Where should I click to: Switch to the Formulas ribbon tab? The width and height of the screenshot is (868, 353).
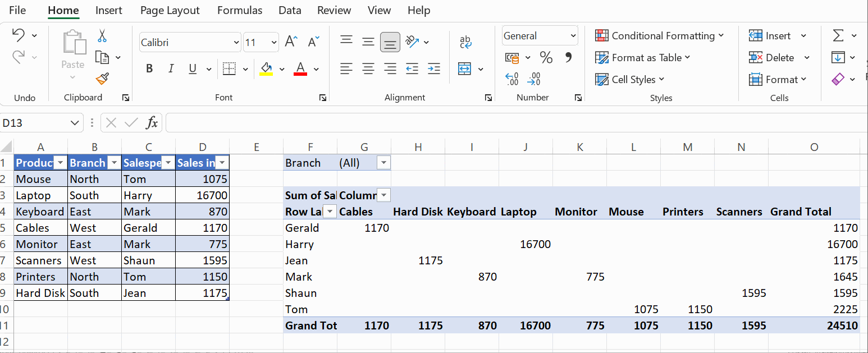(x=240, y=10)
